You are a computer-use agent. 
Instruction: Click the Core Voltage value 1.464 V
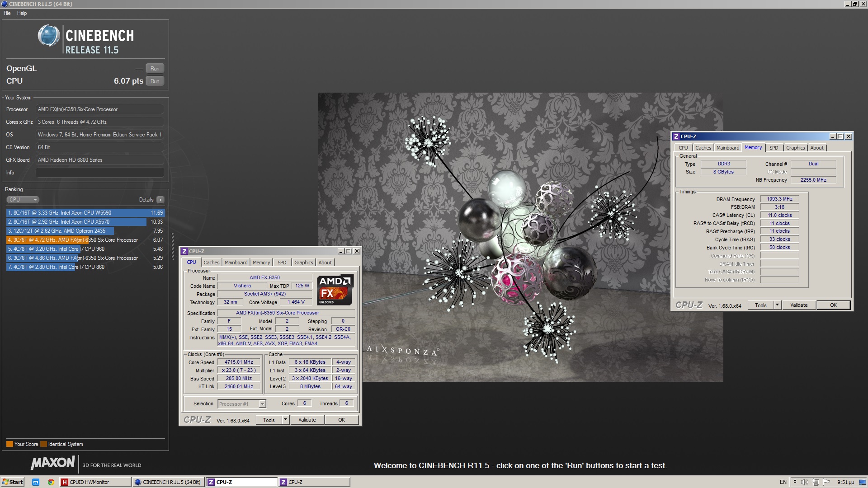point(296,302)
